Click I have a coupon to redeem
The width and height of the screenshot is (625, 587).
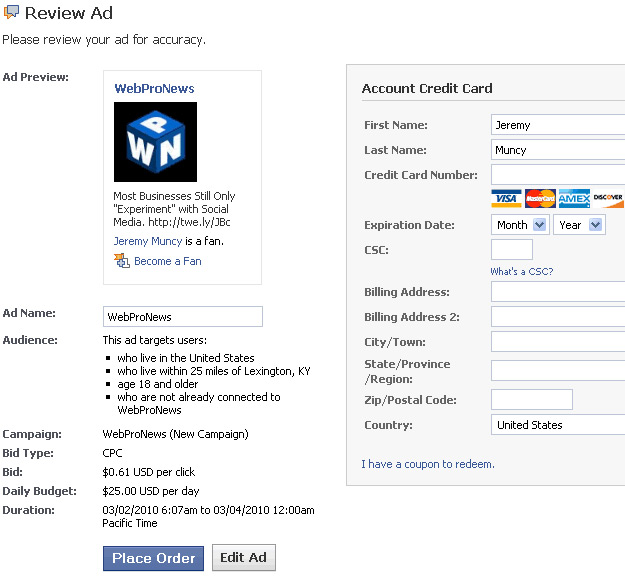(428, 464)
